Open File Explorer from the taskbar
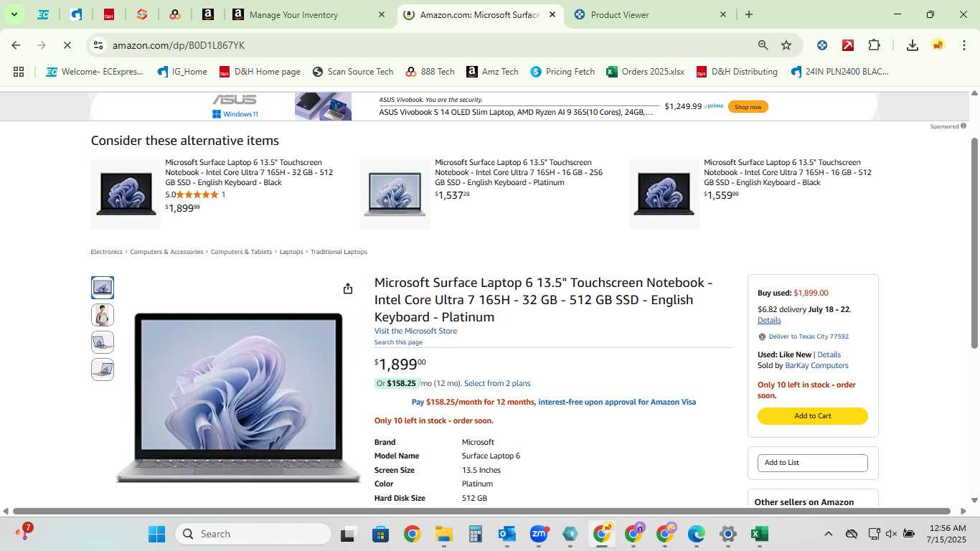 443,534
